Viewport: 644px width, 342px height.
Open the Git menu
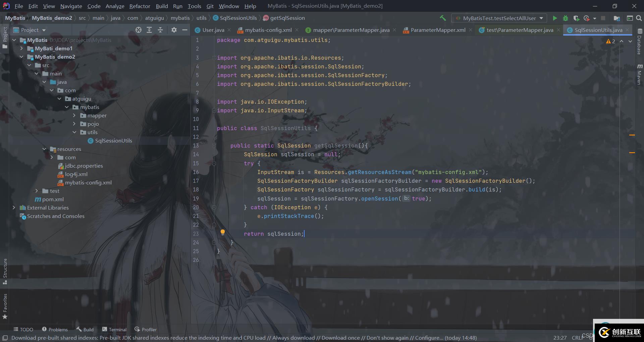(210, 6)
